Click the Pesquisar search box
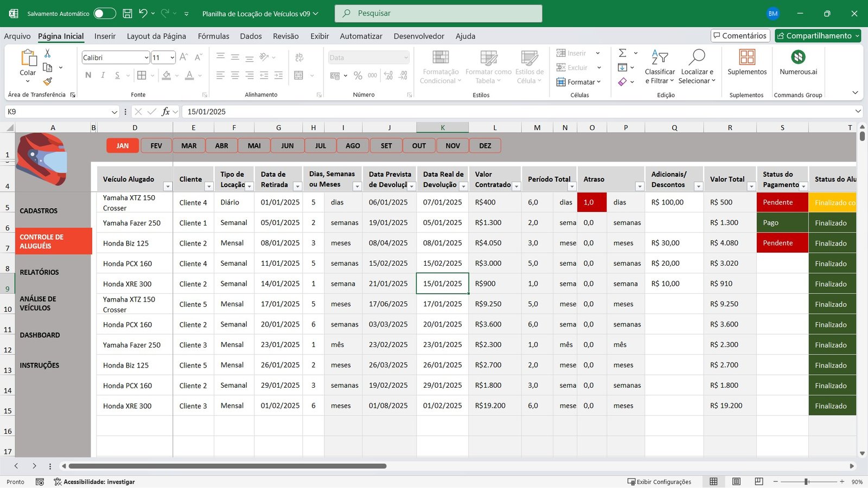868x488 pixels. click(x=438, y=14)
